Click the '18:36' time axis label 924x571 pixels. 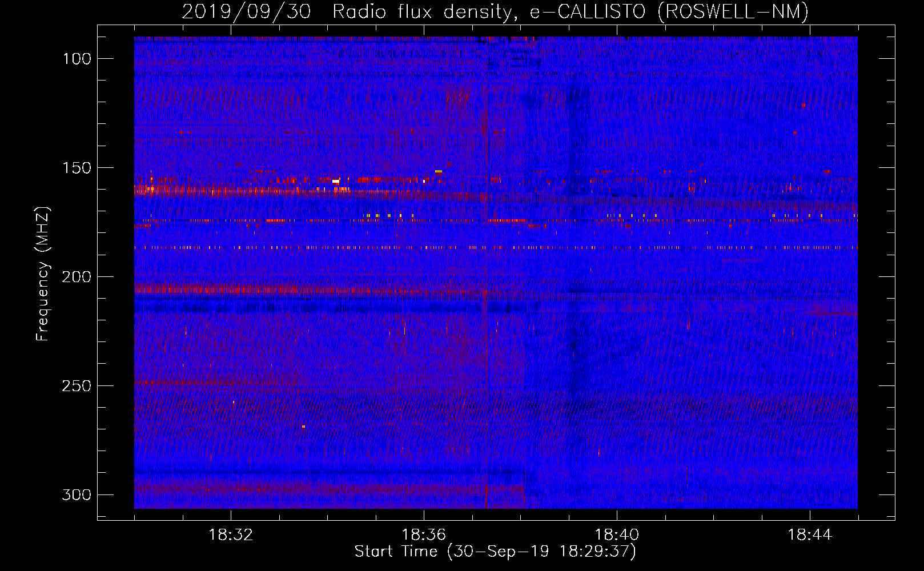coord(424,535)
